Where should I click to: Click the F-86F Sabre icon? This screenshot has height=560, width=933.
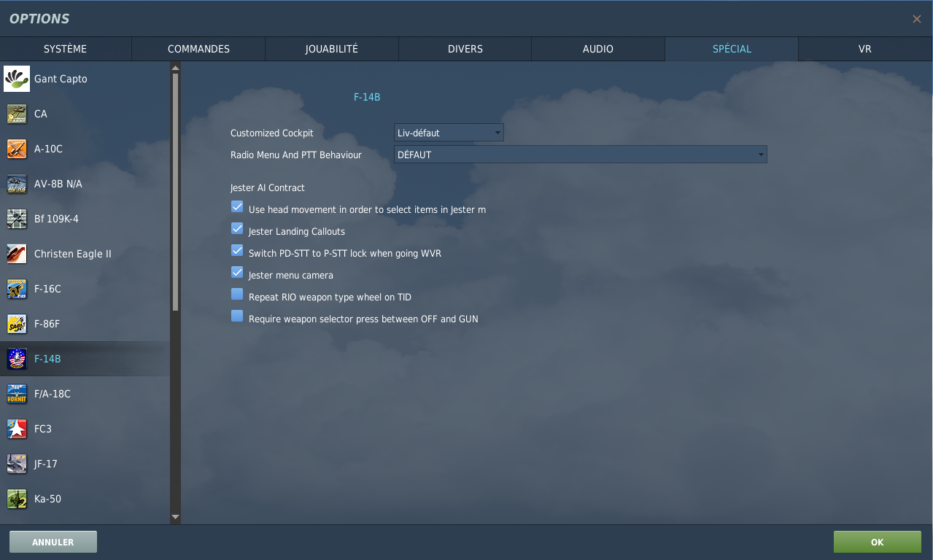(17, 324)
